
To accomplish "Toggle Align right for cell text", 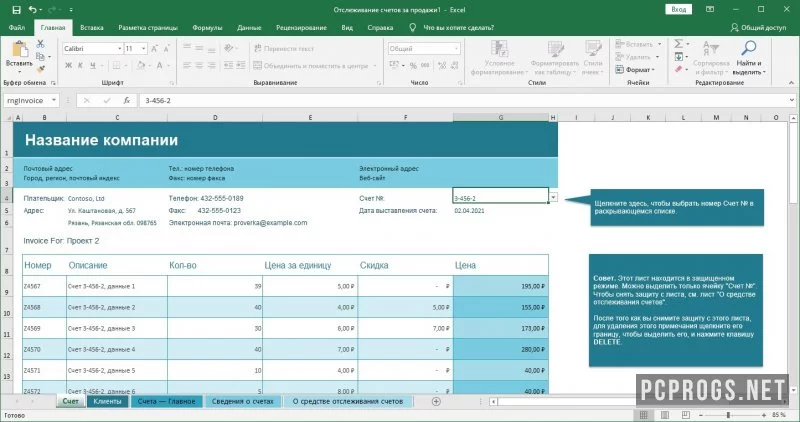I will [x=211, y=65].
